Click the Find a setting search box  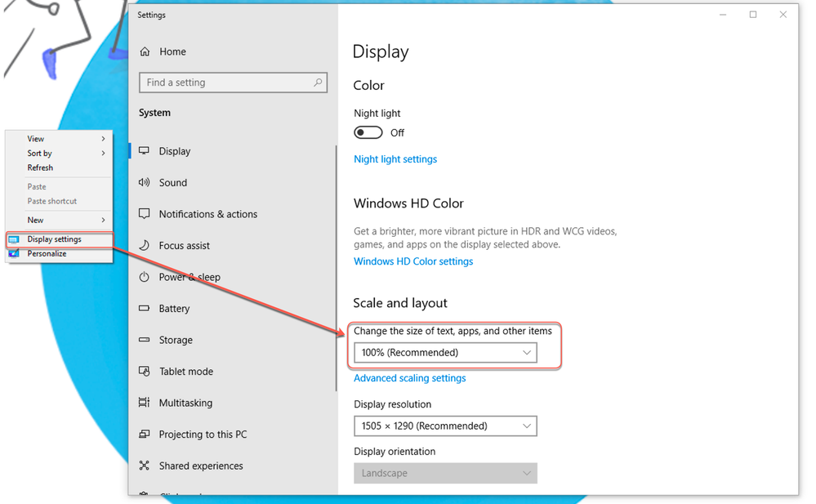[233, 83]
